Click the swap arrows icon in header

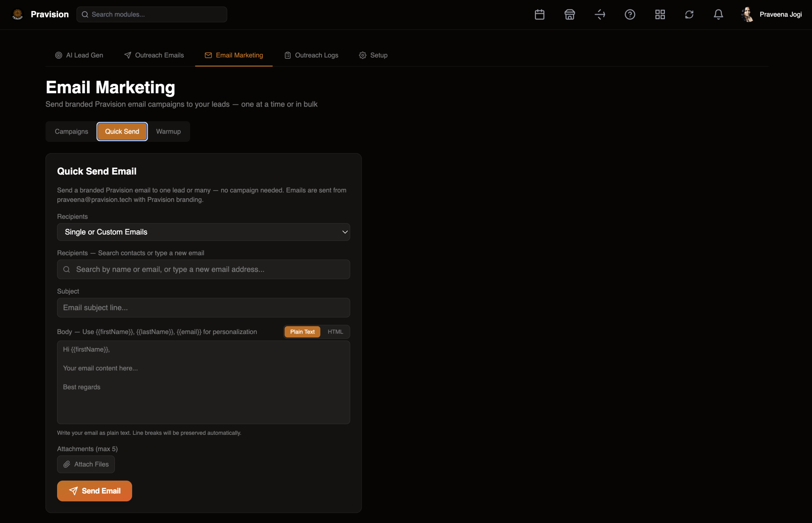point(600,15)
